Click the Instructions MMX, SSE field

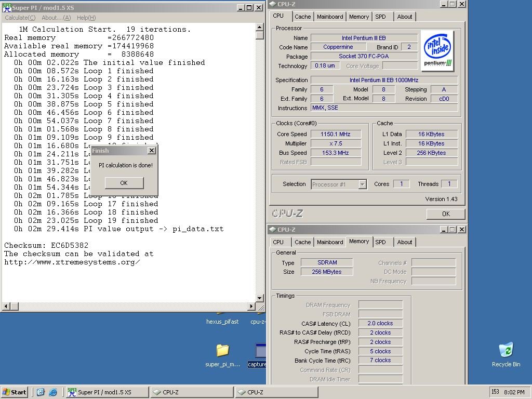(x=384, y=108)
